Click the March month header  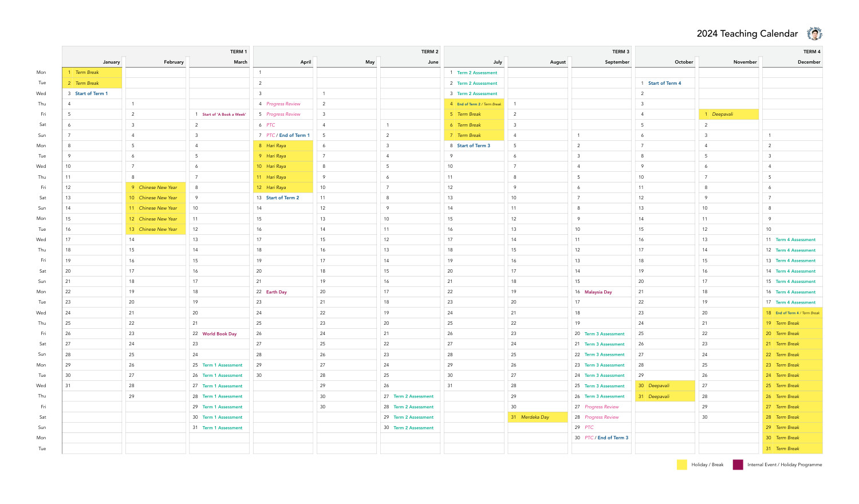[241, 62]
